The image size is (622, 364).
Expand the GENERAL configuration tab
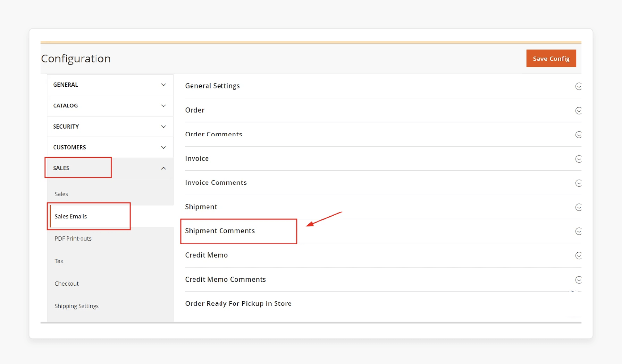point(110,85)
